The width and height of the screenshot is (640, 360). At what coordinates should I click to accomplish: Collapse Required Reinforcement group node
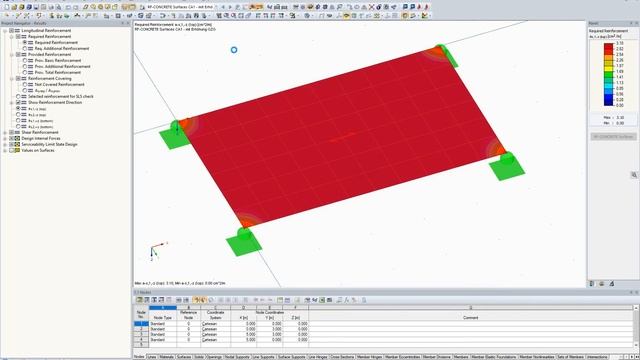tap(11, 37)
